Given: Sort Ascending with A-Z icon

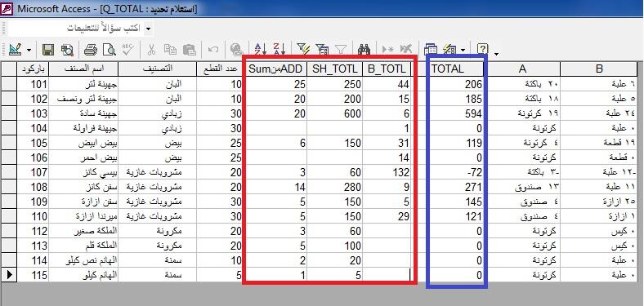Looking at the screenshot, I should point(261,50).
